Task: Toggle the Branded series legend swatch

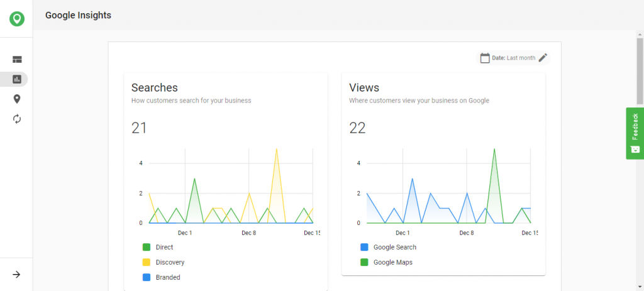Action: (147, 277)
